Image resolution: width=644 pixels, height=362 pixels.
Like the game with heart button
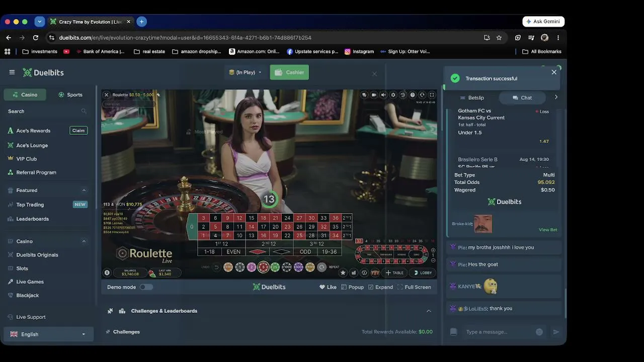(328, 287)
